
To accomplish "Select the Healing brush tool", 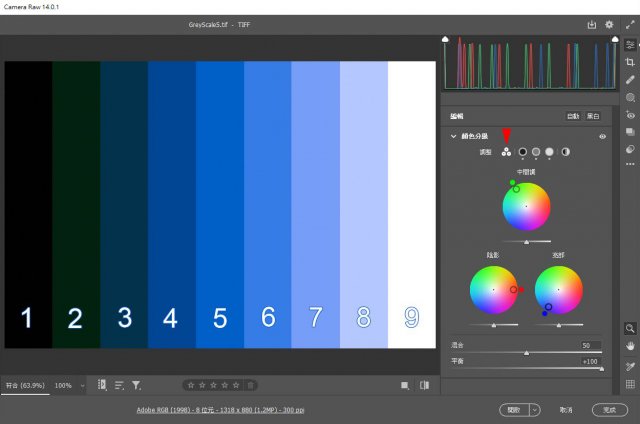I will 630,79.
